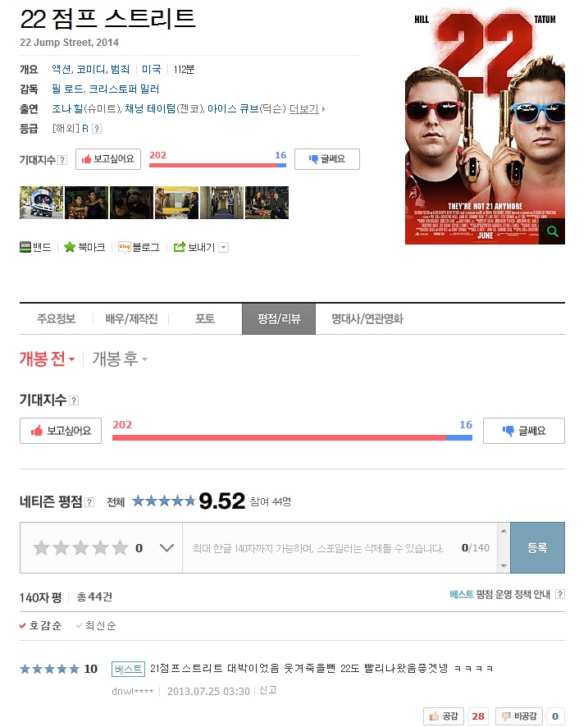Click the 공감 thumbs-up on the best review
Viewport: 588px width, 727px height.
pyautogui.click(x=444, y=716)
